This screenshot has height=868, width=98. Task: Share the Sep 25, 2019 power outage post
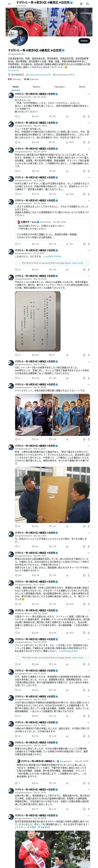pyautogui.click(x=89, y=171)
